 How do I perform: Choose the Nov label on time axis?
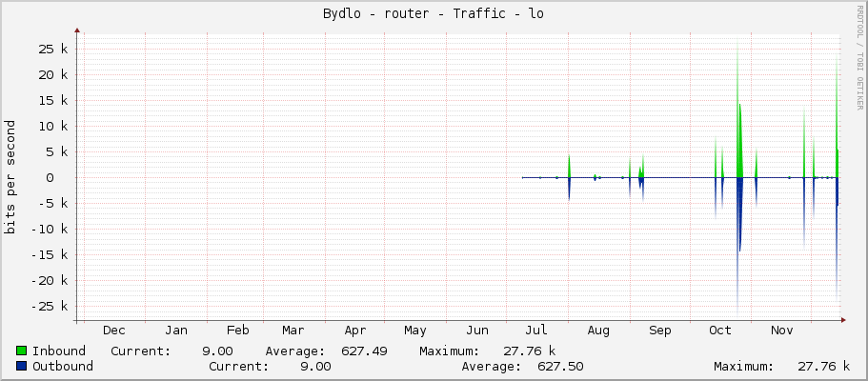tap(781, 331)
